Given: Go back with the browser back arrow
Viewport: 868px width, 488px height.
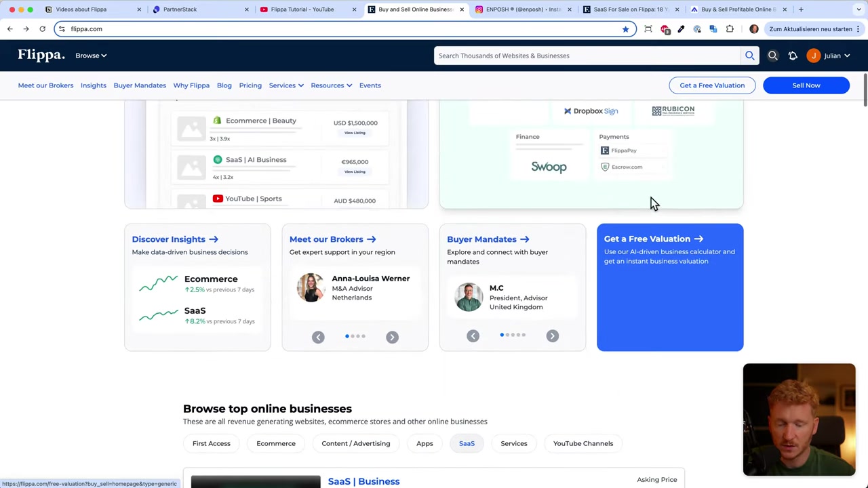Looking at the screenshot, I should [x=10, y=29].
